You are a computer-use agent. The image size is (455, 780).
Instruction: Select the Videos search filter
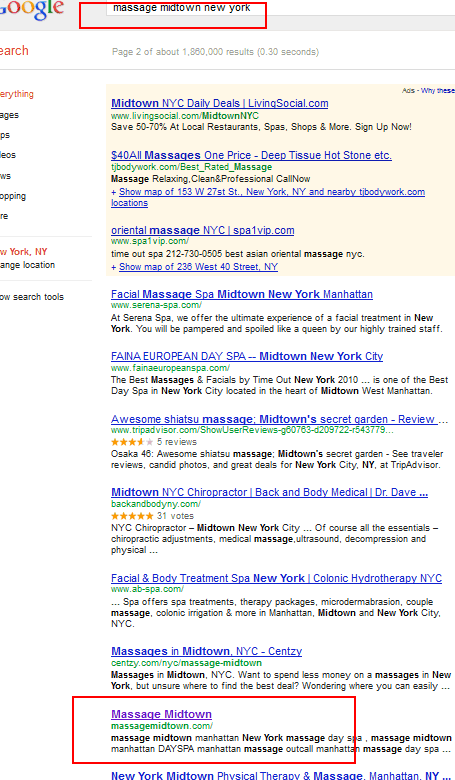point(8,155)
